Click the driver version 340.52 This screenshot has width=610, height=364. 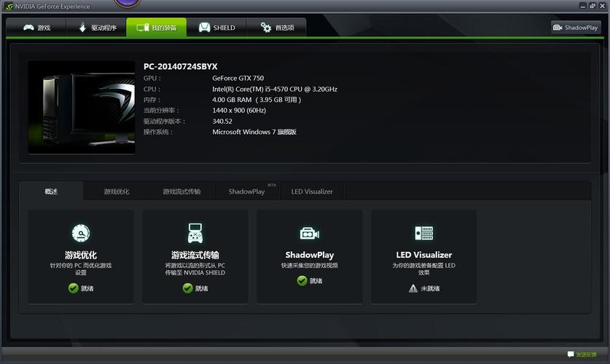click(x=222, y=121)
